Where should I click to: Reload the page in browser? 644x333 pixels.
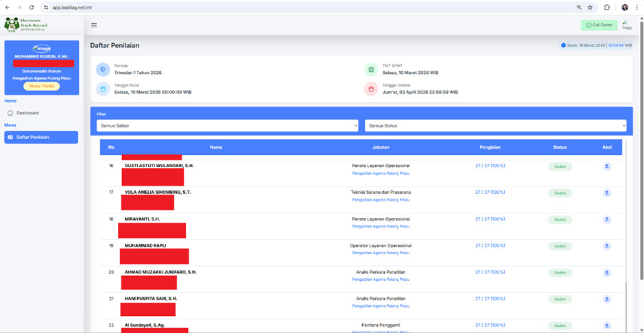click(32, 8)
